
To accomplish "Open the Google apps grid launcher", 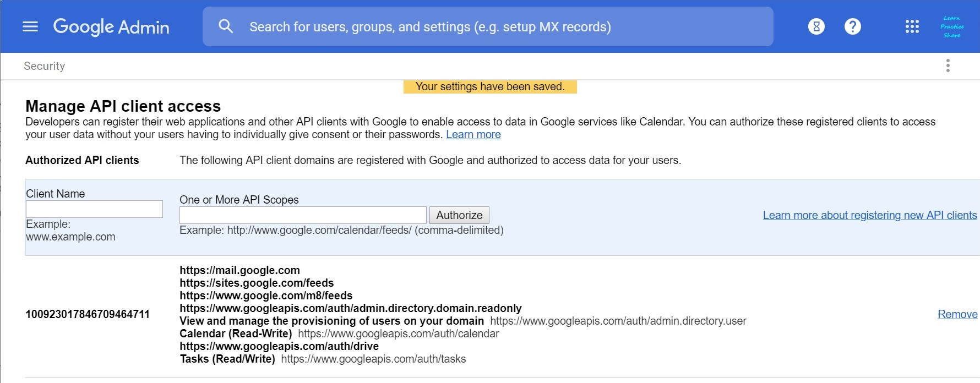I will point(912,26).
